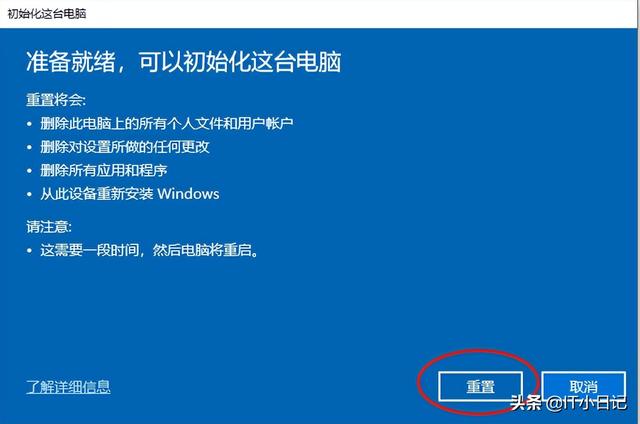Image resolution: width=640 pixels, height=424 pixels.
Task: Click the bullet before 删除此电脑上的所有个人文件
Action: 29,124
